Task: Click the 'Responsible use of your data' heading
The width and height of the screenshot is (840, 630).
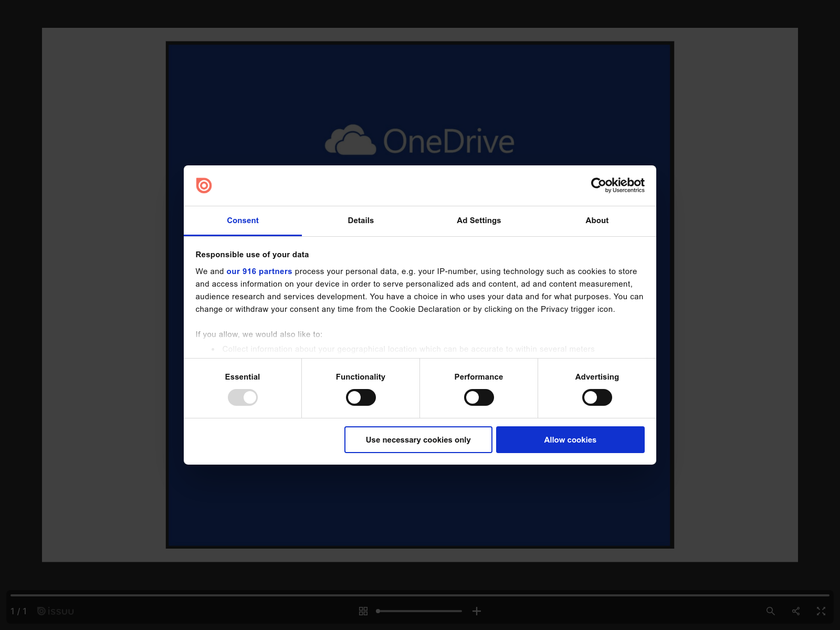Action: pos(252,255)
